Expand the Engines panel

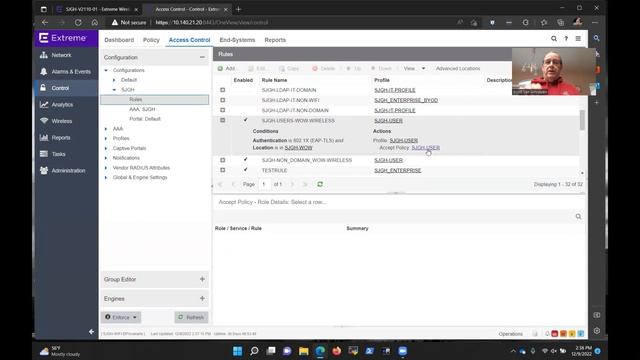[x=202, y=298]
